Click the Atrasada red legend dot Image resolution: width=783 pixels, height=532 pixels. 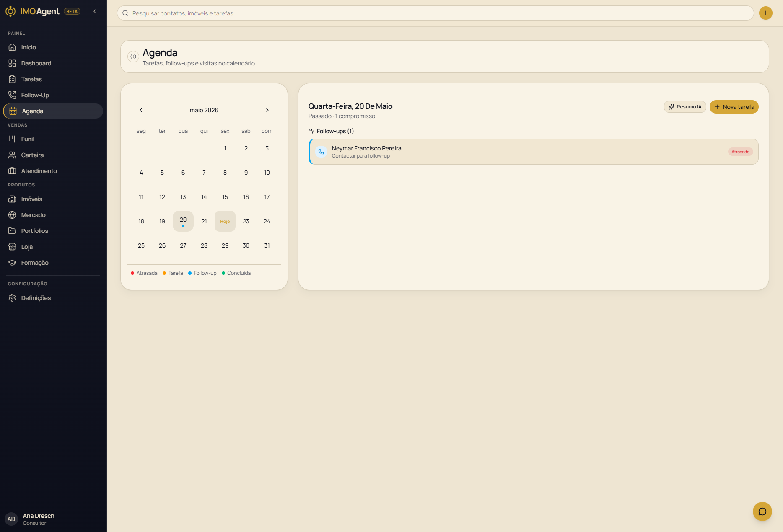132,273
